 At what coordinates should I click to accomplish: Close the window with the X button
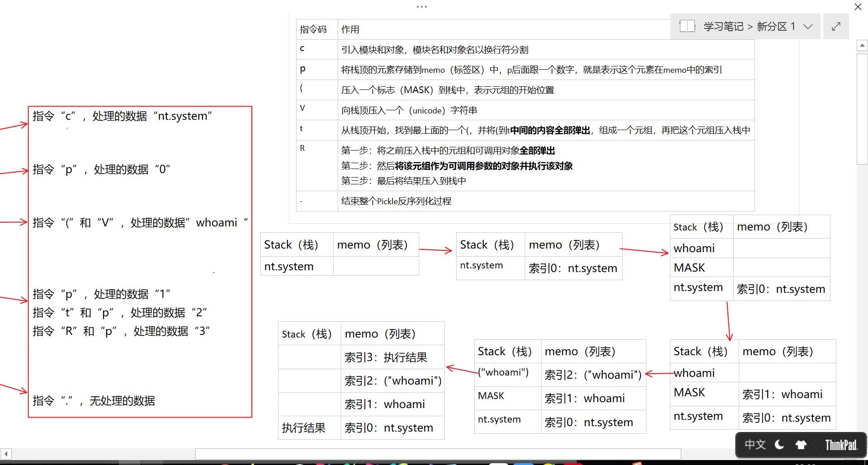pyautogui.click(x=858, y=7)
